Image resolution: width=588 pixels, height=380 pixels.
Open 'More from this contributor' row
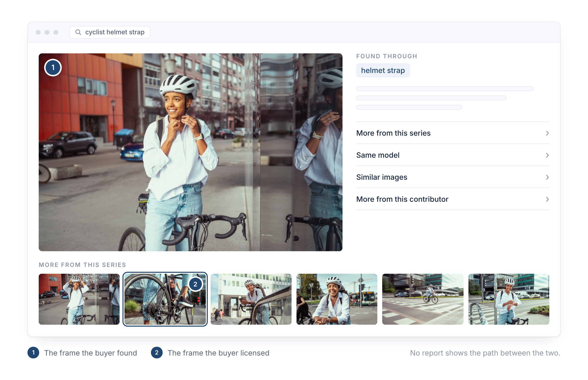pos(453,199)
